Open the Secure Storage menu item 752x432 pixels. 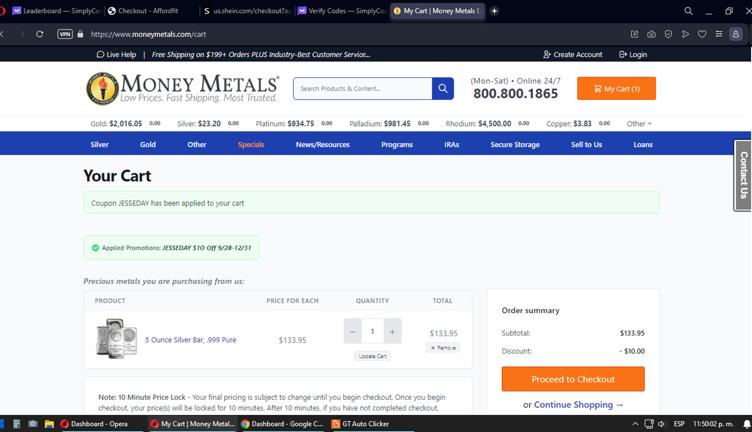coord(515,144)
